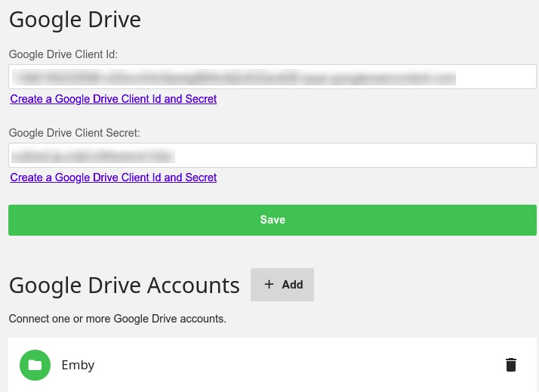Click the "Connect one or more" description text
This screenshot has width=539, height=392.
(117, 319)
